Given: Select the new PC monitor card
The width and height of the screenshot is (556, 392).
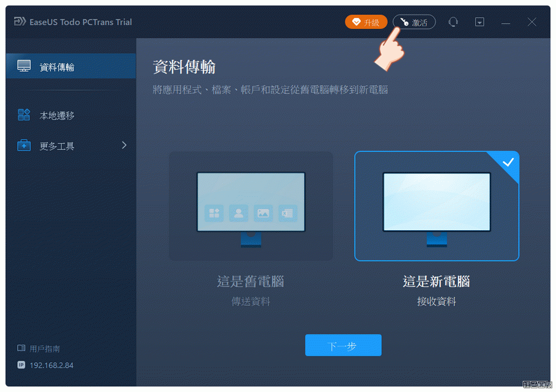Looking at the screenshot, I should pyautogui.click(x=436, y=206).
